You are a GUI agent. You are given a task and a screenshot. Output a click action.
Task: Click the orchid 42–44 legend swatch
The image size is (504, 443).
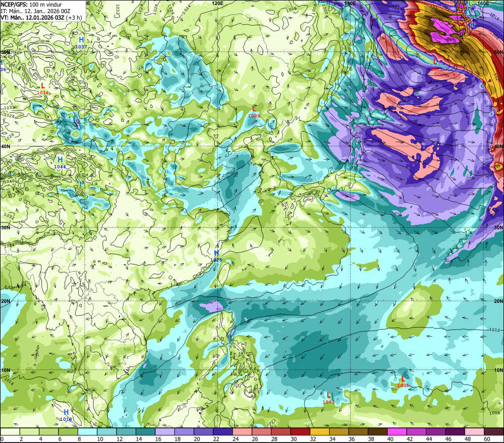pos(416,431)
